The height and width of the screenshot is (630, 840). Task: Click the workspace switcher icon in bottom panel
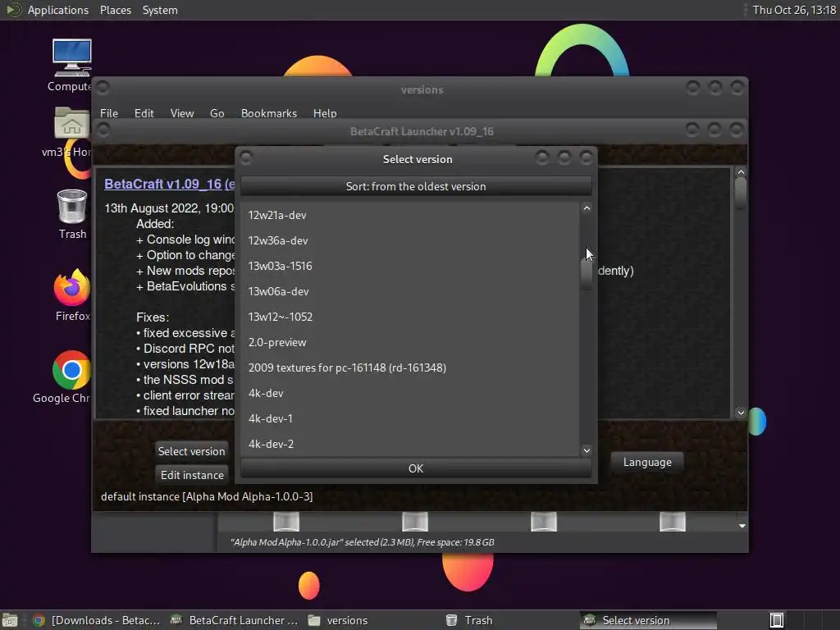tap(777, 620)
